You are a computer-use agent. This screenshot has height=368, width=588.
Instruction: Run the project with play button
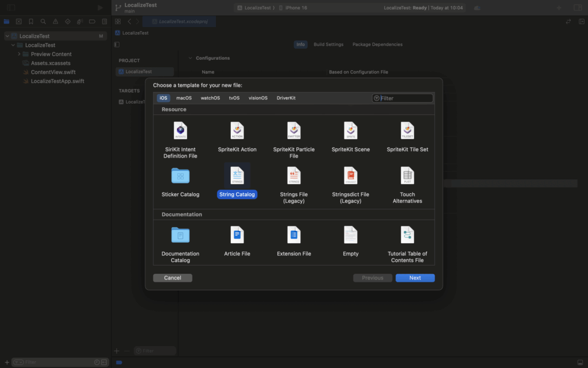click(x=100, y=7)
